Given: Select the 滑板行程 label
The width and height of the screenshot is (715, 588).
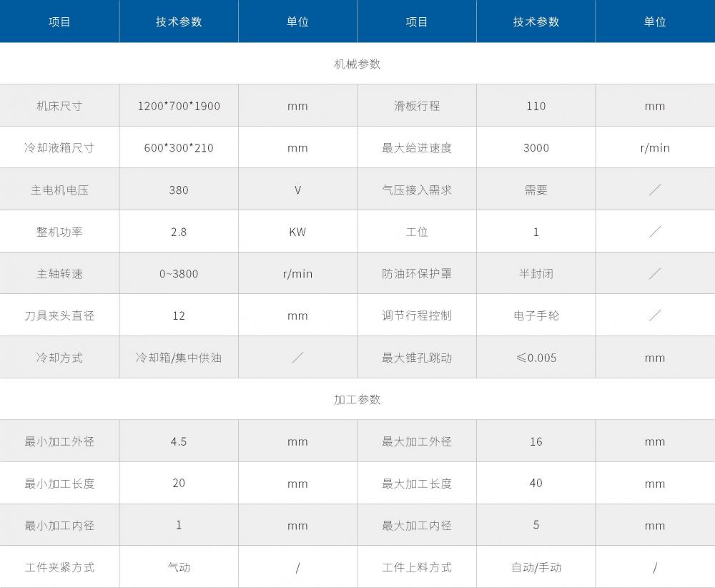Looking at the screenshot, I should click(417, 106).
